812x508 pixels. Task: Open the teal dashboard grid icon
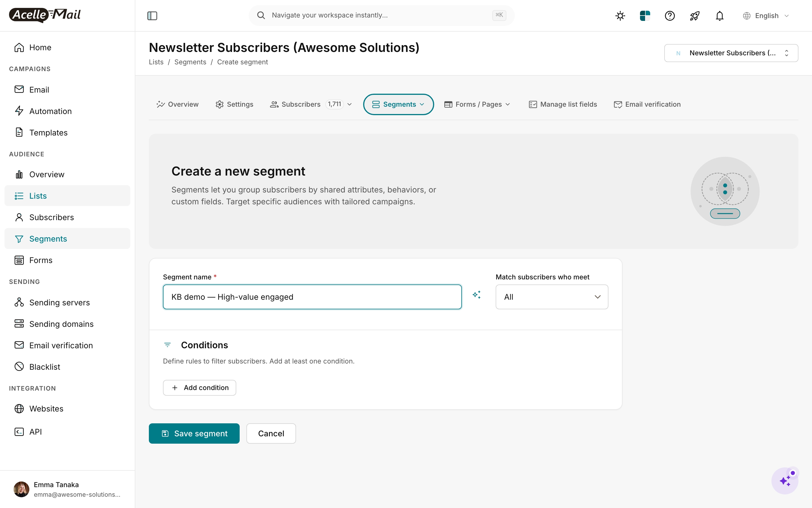645,16
